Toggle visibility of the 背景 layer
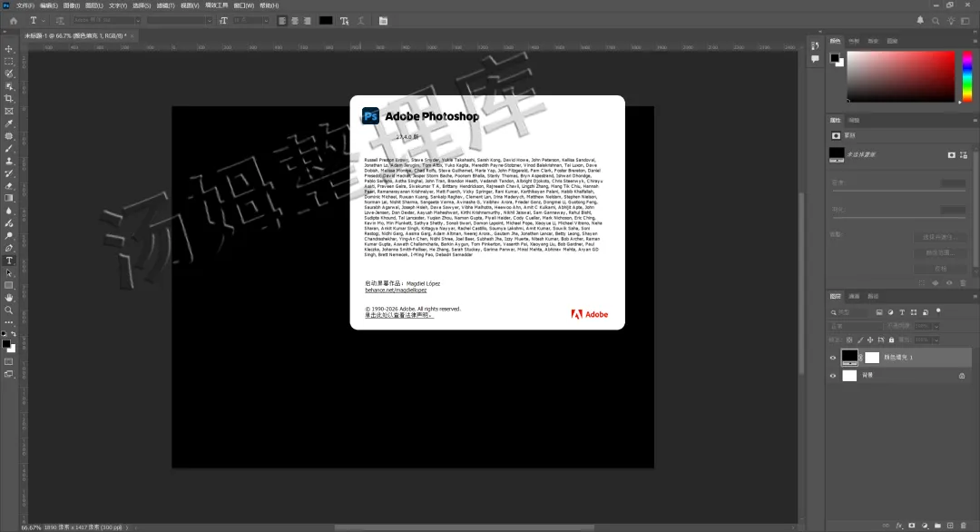980x532 pixels. pos(832,376)
